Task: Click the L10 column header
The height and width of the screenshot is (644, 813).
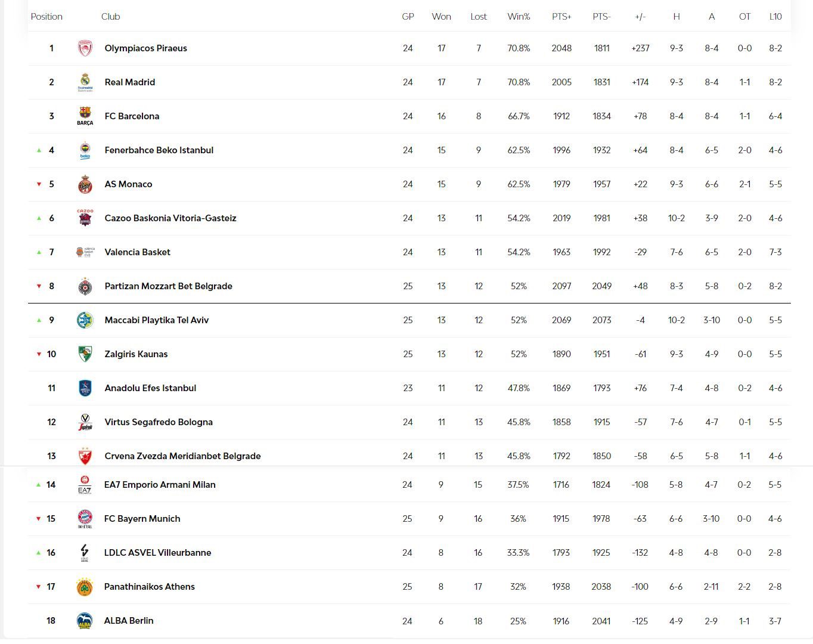Action: coord(775,17)
